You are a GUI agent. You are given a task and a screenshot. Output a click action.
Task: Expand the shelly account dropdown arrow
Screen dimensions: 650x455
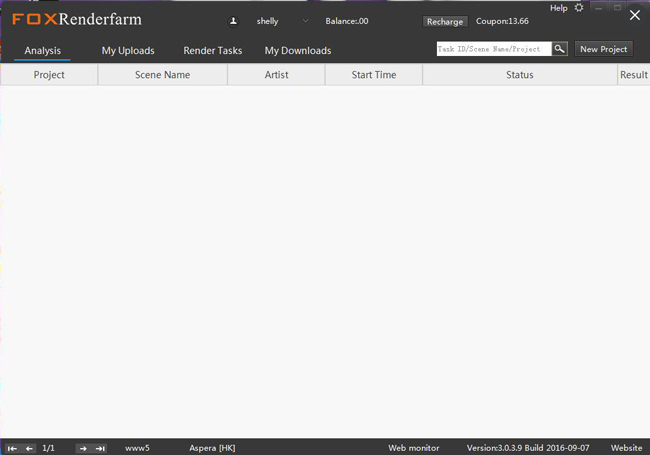pos(306,21)
